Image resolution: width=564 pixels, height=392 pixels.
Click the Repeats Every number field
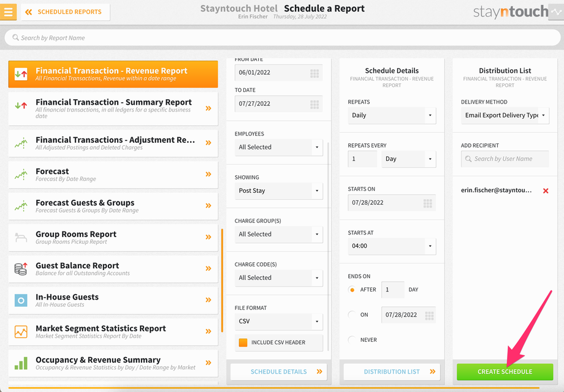pos(362,159)
